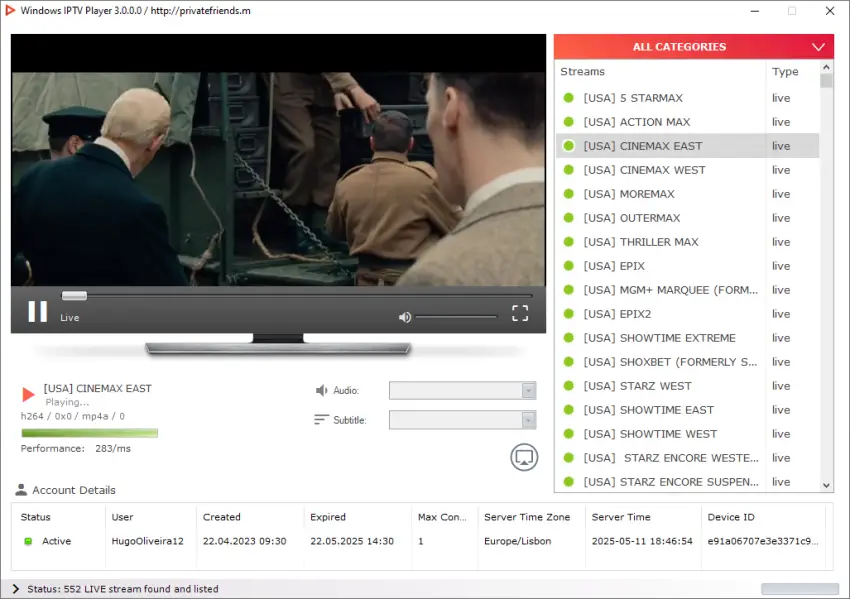
Task: Click the red play icon beside channel name
Action: pos(28,394)
